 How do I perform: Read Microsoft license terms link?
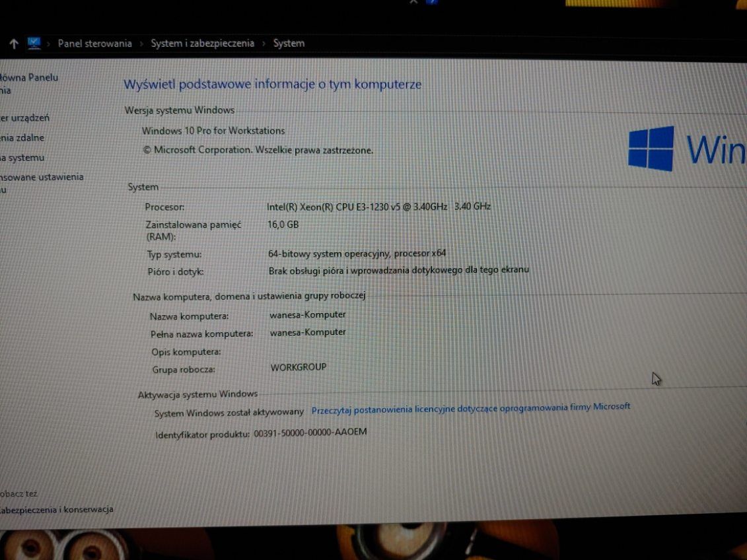(x=471, y=408)
